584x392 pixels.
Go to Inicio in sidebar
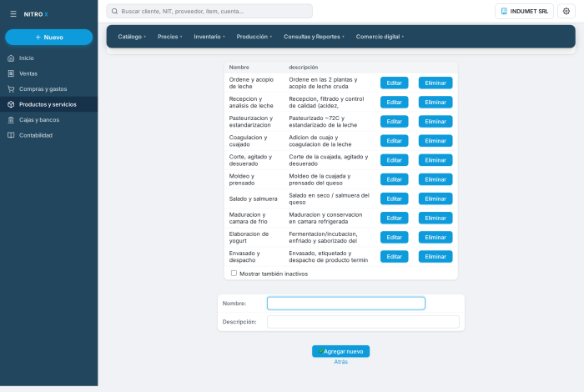pos(48,58)
